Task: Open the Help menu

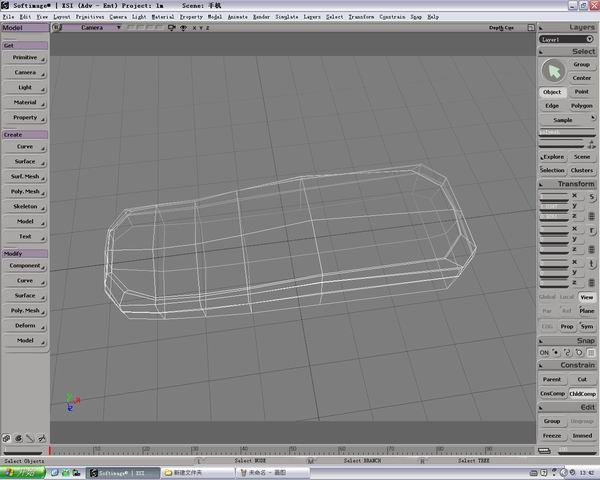Action: click(x=433, y=17)
